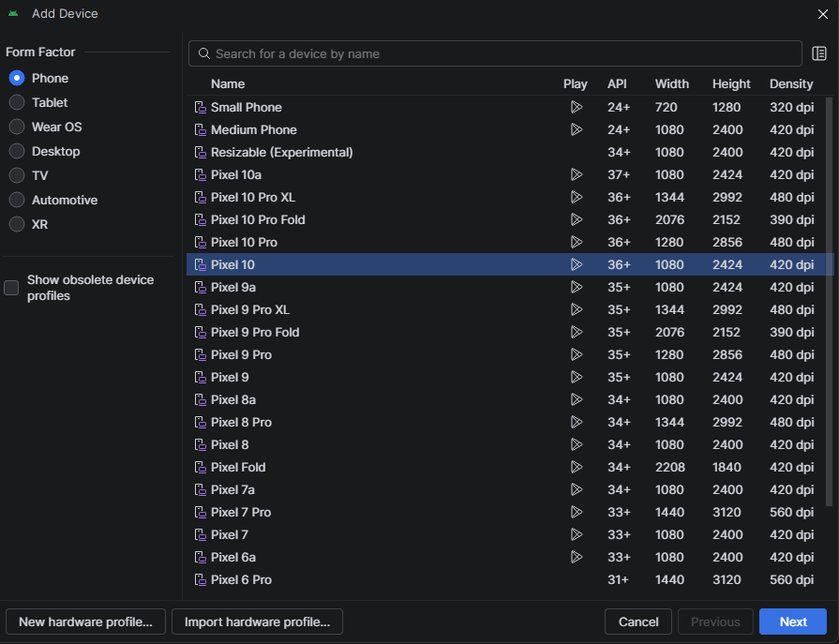Click the device icon beside Small Phone
Screen dimensions: 839x644
(200, 107)
